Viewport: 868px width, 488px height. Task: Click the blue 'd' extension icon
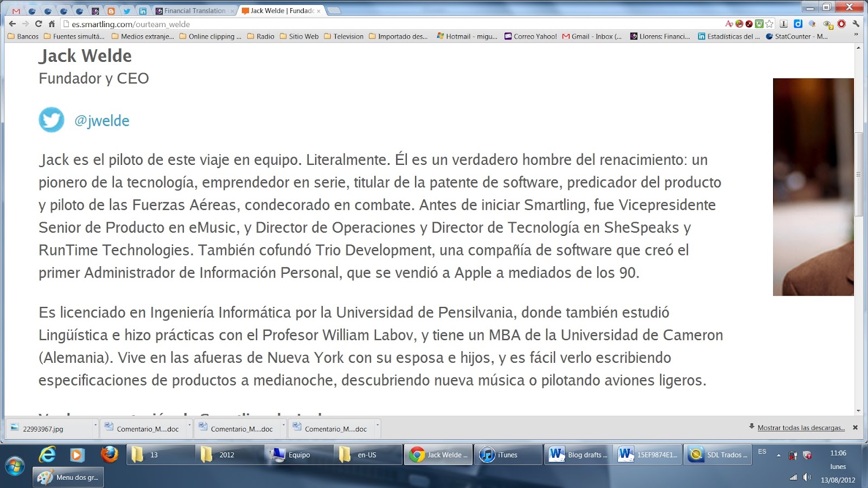coord(798,24)
